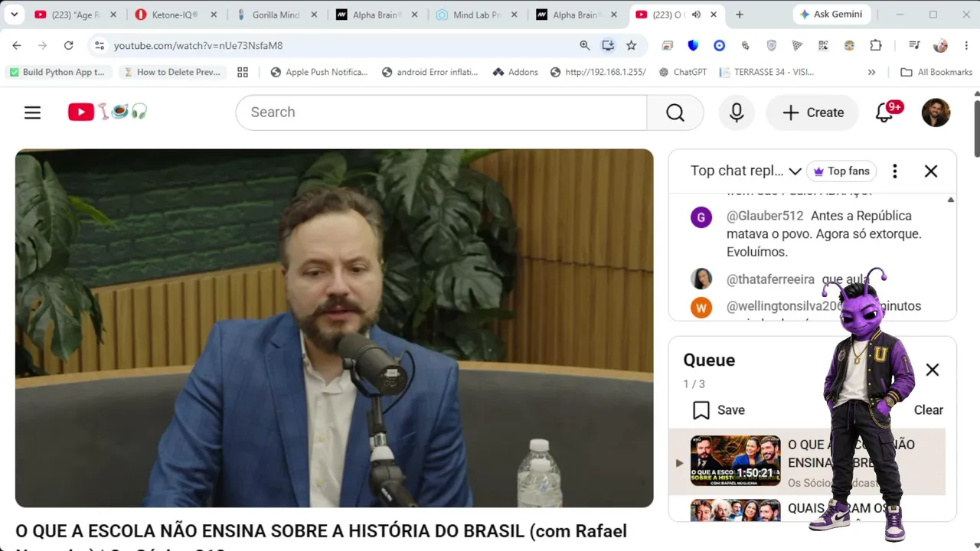980x551 pixels.
Task: Click the Create button
Action: tap(813, 112)
